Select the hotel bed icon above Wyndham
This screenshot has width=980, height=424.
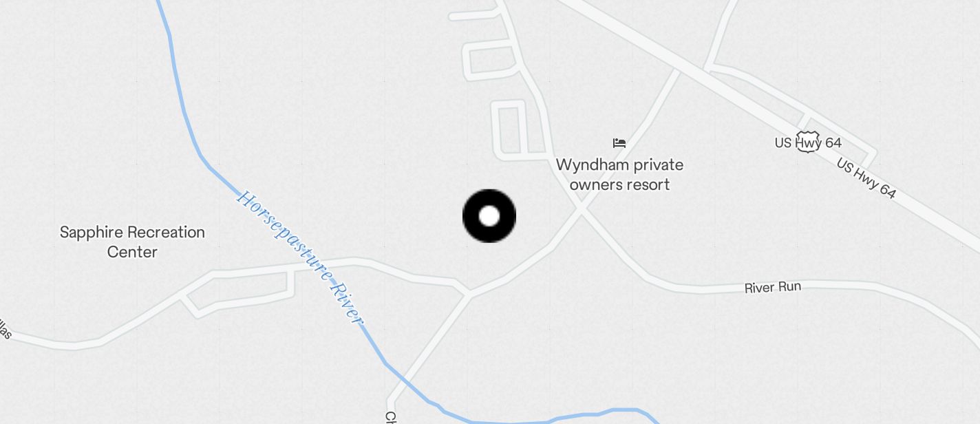coord(619,143)
